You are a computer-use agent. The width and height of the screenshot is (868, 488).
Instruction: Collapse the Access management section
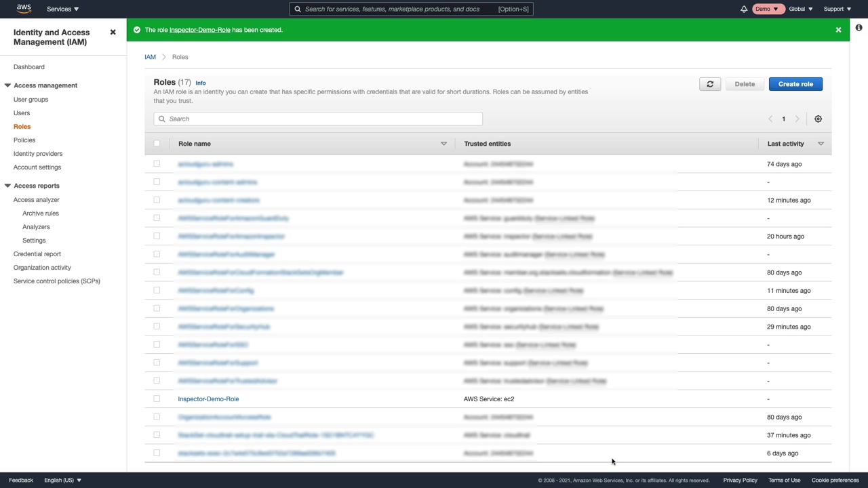click(7, 85)
